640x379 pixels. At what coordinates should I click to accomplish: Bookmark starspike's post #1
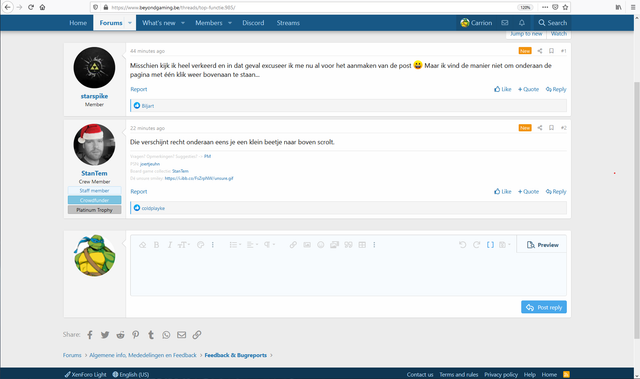coord(551,51)
